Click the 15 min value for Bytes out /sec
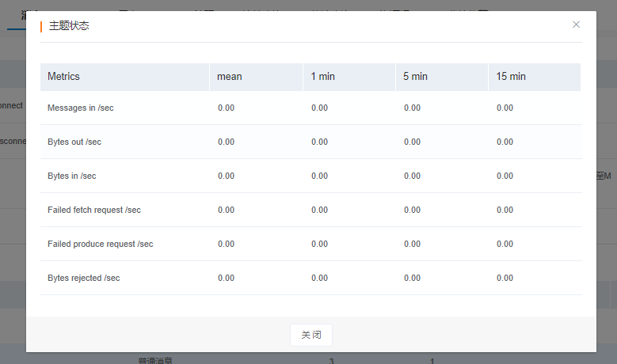This screenshot has width=617, height=364. (x=505, y=142)
